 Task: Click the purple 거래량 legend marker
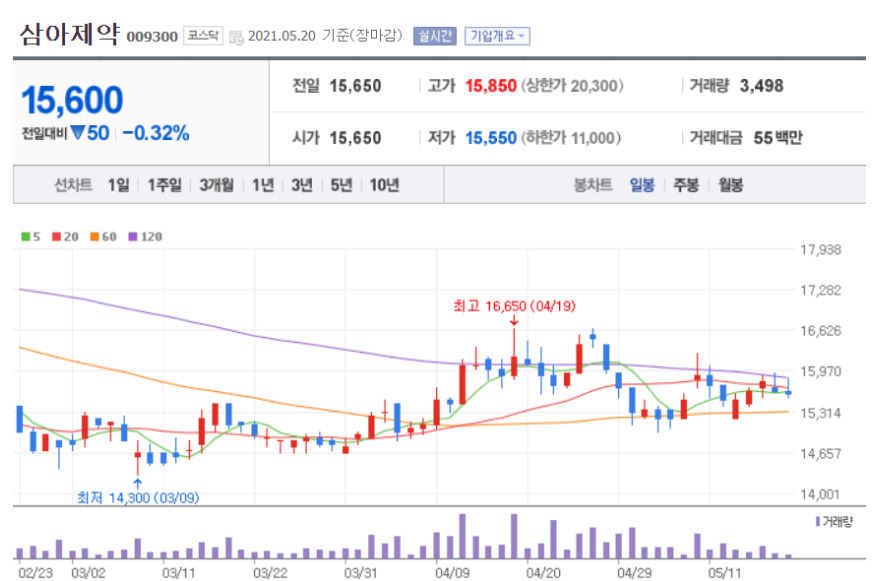pyautogui.click(x=818, y=522)
